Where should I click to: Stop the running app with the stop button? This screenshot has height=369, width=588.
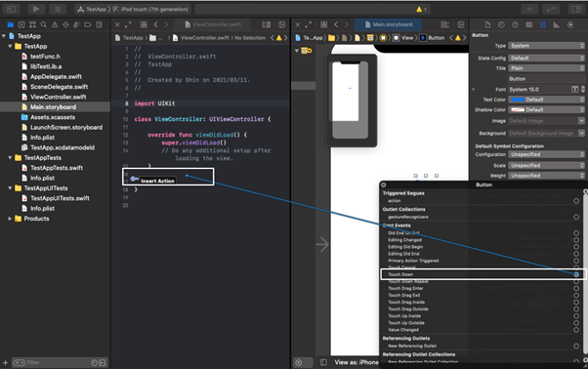pos(59,9)
